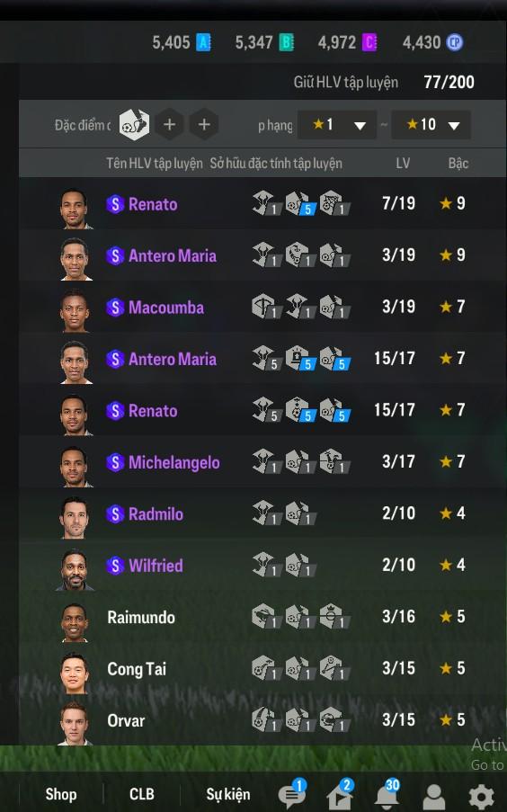Open the settings gear icon
This screenshot has height=812, width=507.
(481, 797)
